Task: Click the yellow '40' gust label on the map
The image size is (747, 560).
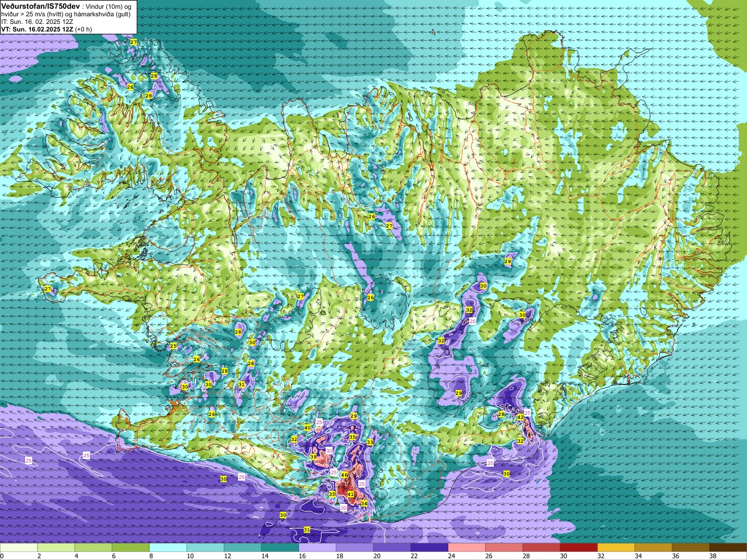Action: (x=308, y=428)
